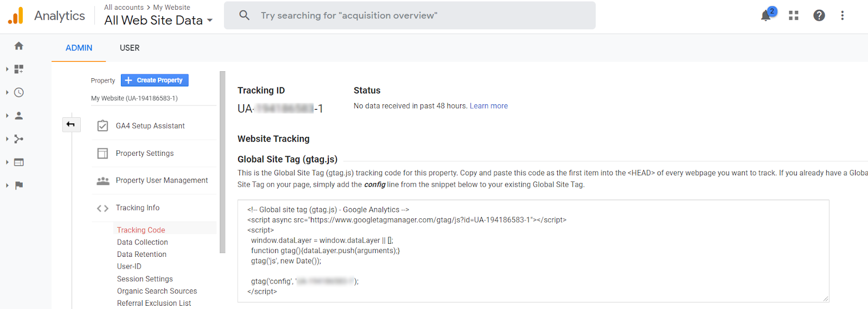The height and width of the screenshot is (309, 868).
Task: Select Tracking Code submenu item
Action: click(141, 230)
